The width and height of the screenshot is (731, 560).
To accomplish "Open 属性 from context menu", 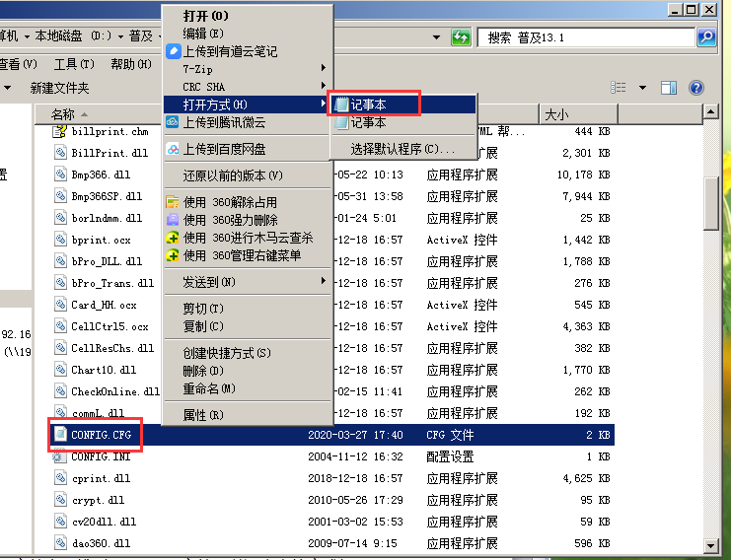I will coord(203,415).
